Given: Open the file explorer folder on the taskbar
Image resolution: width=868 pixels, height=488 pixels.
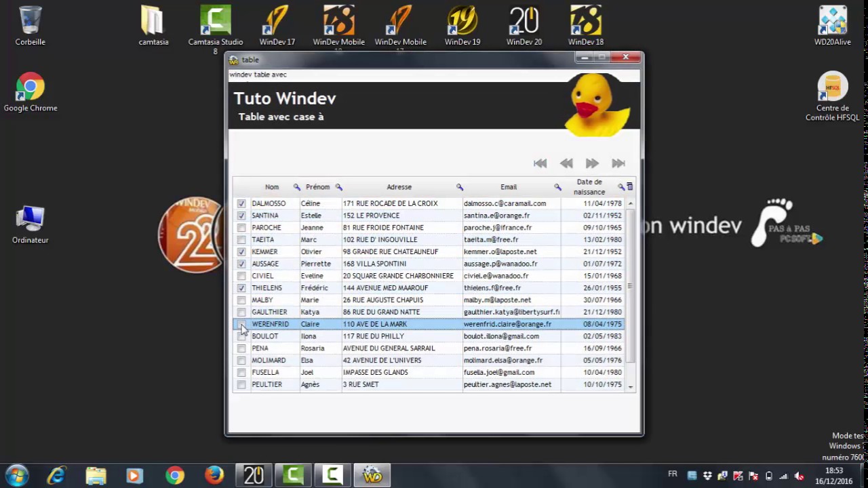Looking at the screenshot, I should 96,475.
